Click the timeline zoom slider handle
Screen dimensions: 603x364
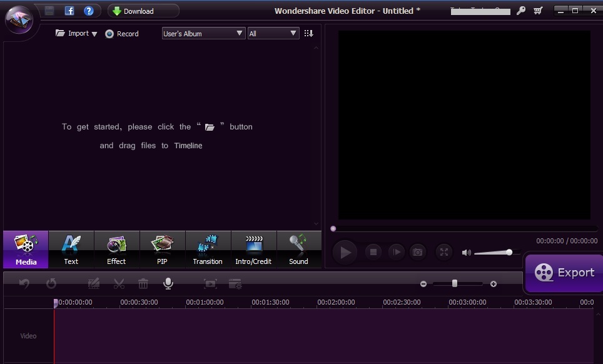pyautogui.click(x=455, y=283)
